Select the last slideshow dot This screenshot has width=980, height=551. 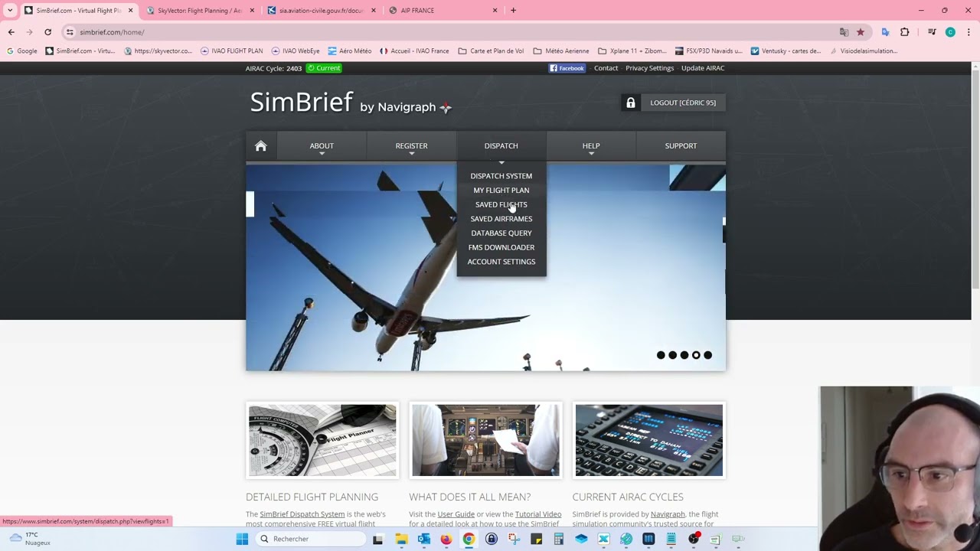click(707, 355)
